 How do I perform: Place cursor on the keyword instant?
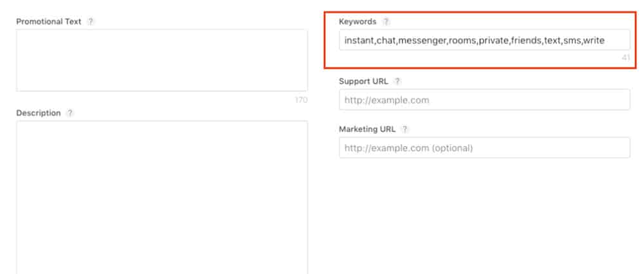point(359,40)
